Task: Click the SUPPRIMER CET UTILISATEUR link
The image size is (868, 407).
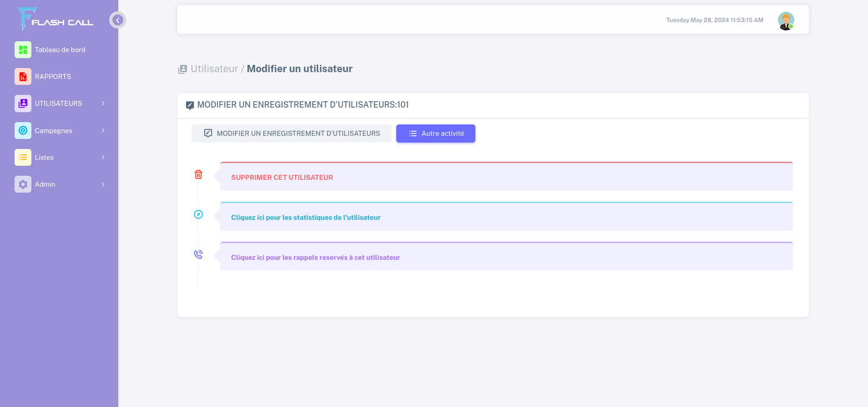Action: pyautogui.click(x=282, y=177)
